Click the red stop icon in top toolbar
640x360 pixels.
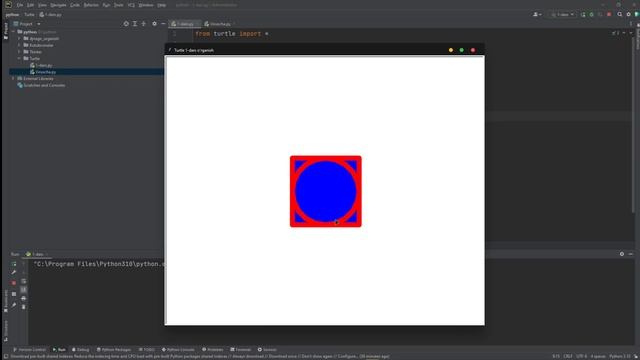609,15
